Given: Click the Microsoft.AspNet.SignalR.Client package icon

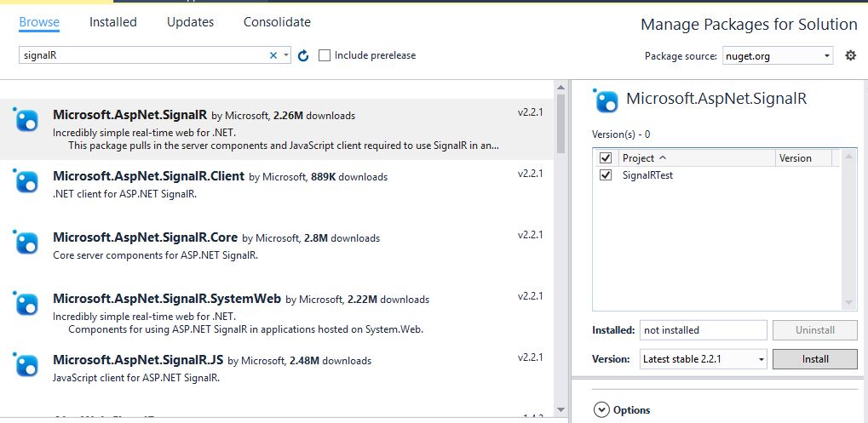Looking at the screenshot, I should point(27,181).
